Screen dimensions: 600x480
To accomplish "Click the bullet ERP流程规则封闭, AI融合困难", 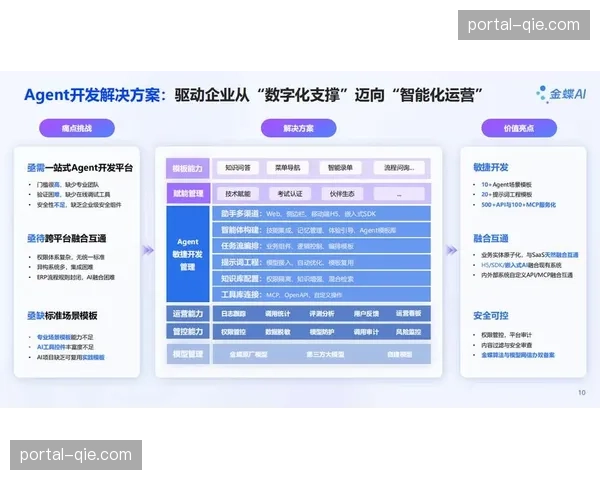I will pos(76,277).
